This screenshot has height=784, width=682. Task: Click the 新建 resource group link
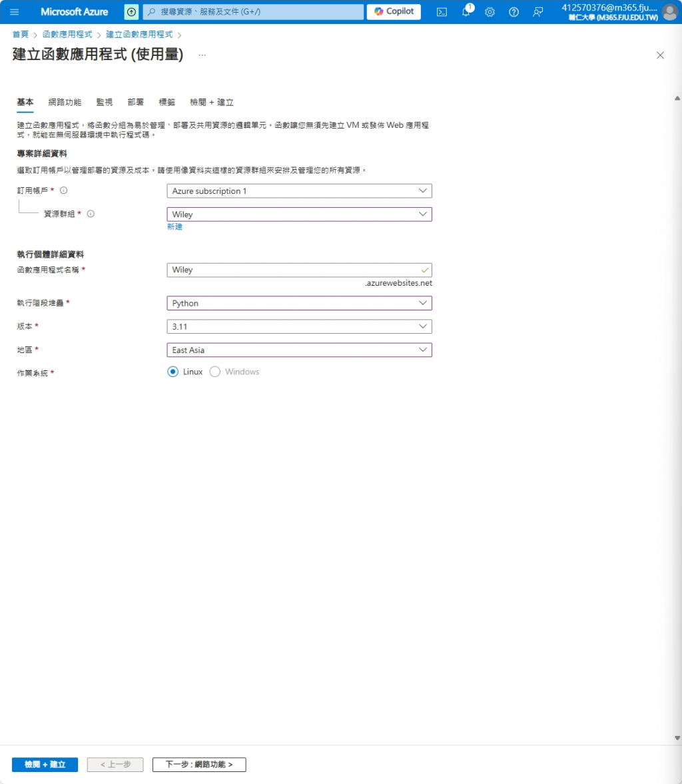pos(174,226)
